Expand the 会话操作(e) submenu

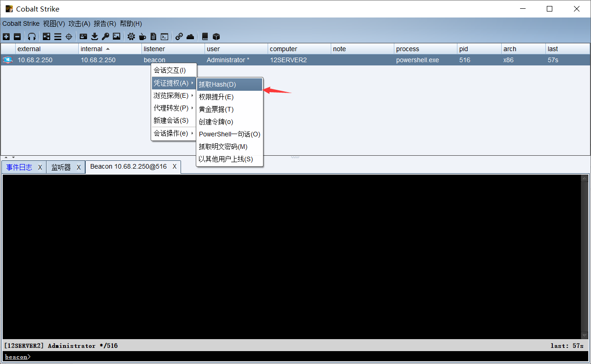174,133
